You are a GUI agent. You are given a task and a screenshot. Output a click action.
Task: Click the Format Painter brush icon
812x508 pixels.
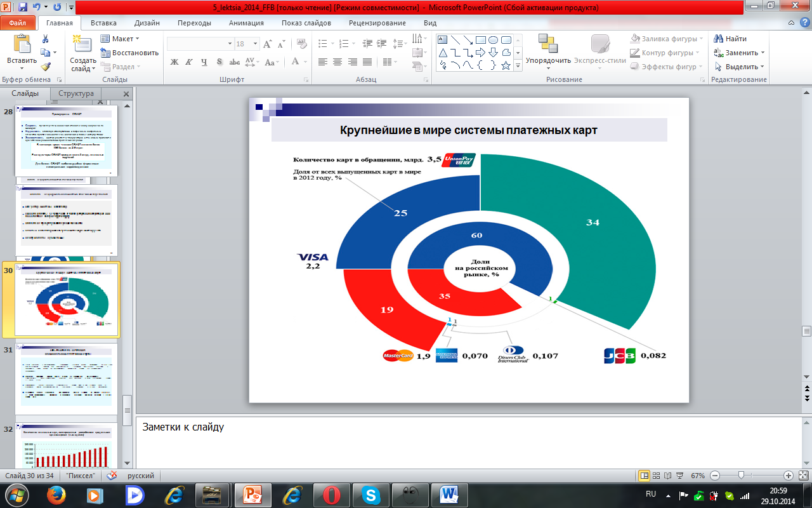[46, 67]
